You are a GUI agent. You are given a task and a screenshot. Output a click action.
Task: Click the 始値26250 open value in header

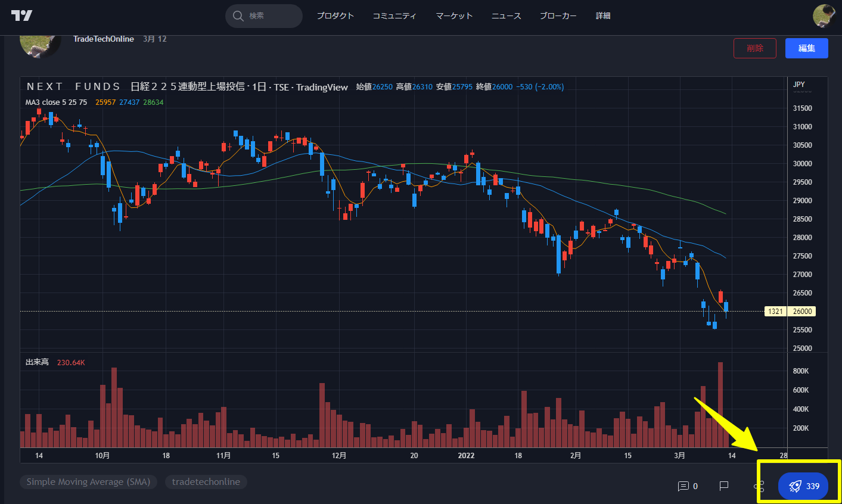coord(374,87)
